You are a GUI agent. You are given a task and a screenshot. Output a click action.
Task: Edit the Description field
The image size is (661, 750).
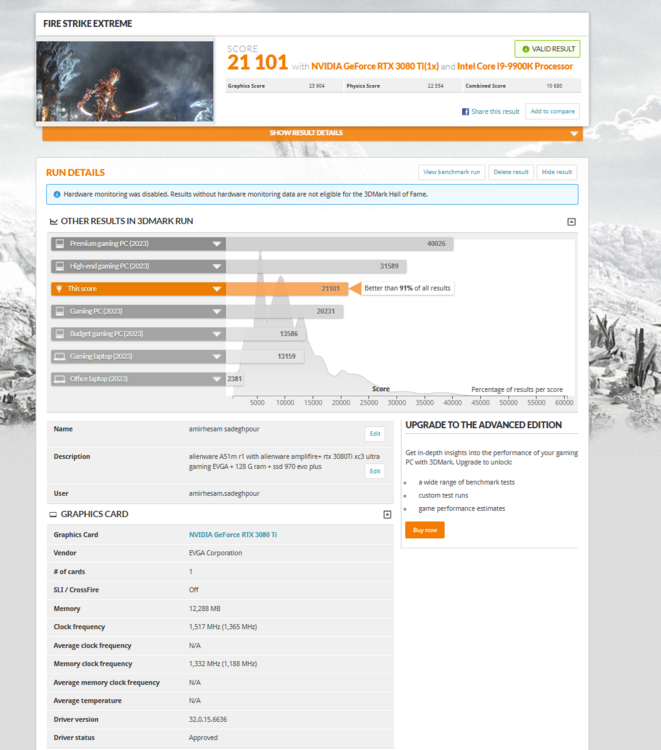pos(374,471)
